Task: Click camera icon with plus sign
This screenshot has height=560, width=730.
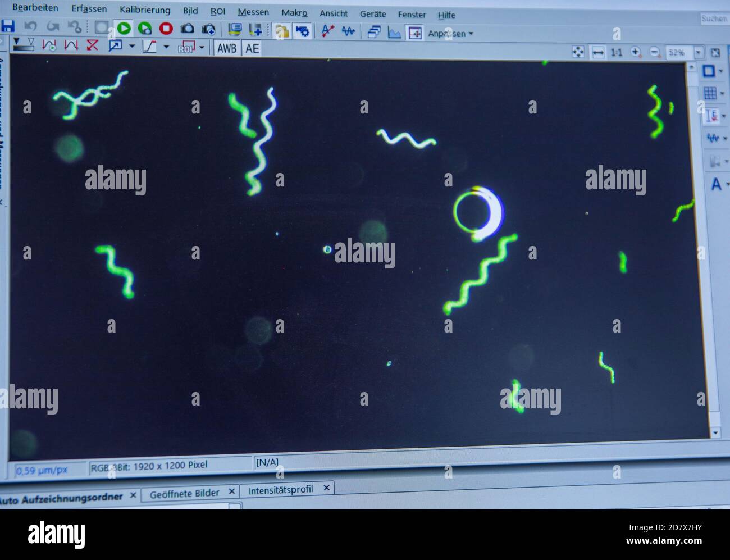Action: [x=208, y=29]
